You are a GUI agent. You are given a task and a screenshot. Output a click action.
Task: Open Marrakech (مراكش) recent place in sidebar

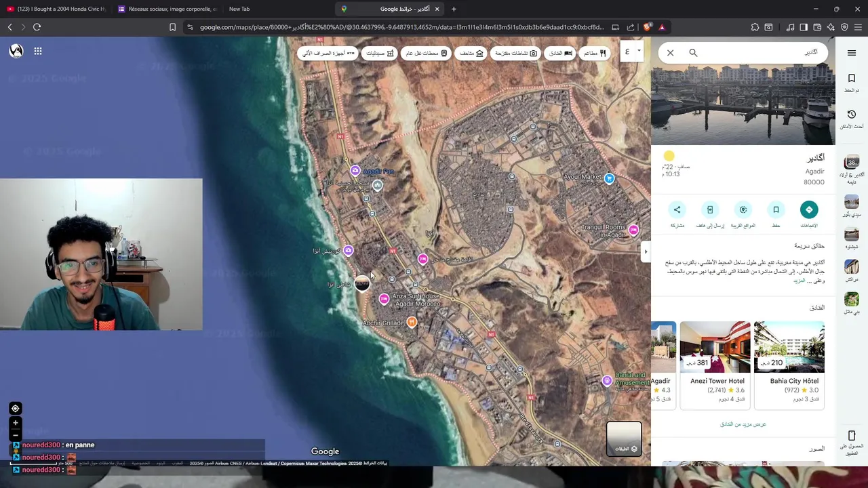[x=852, y=271]
